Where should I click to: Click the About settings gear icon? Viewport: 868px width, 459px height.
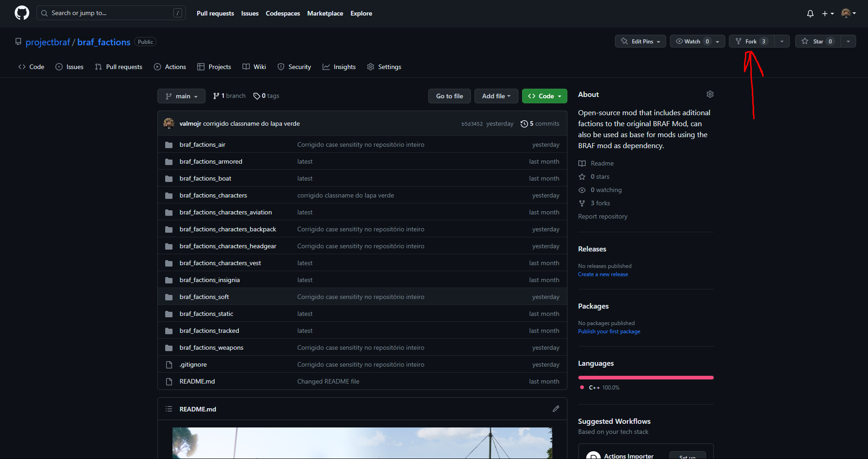[710, 94]
